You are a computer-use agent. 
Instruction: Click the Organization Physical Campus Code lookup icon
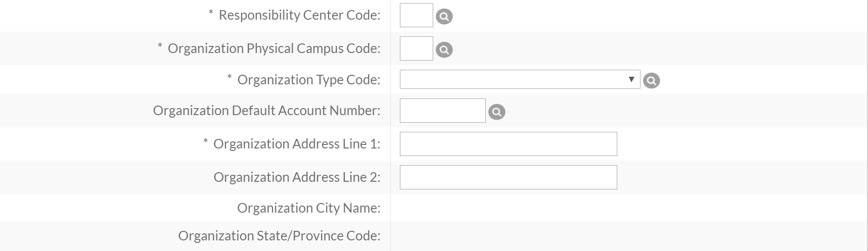[444, 50]
